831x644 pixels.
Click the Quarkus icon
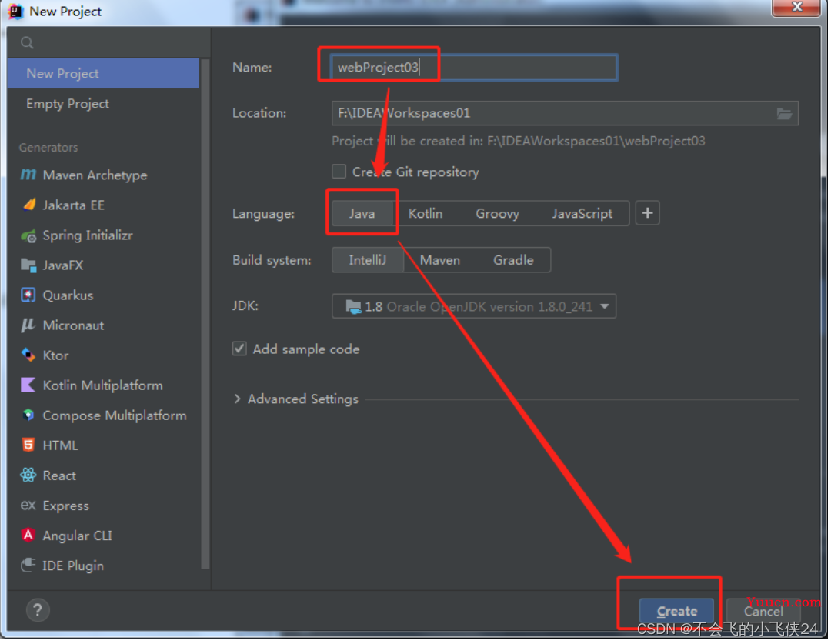(28, 295)
